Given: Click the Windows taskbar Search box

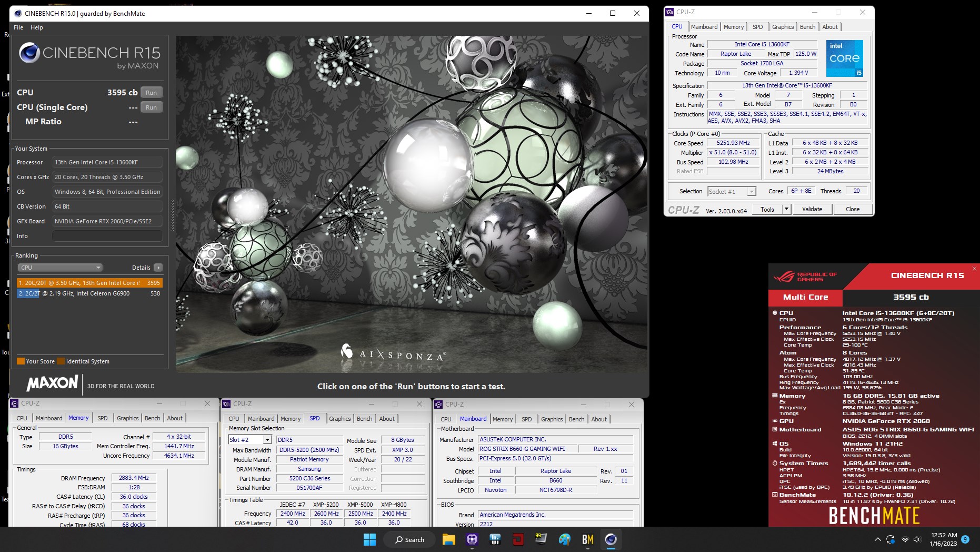Looking at the screenshot, I should 410,539.
